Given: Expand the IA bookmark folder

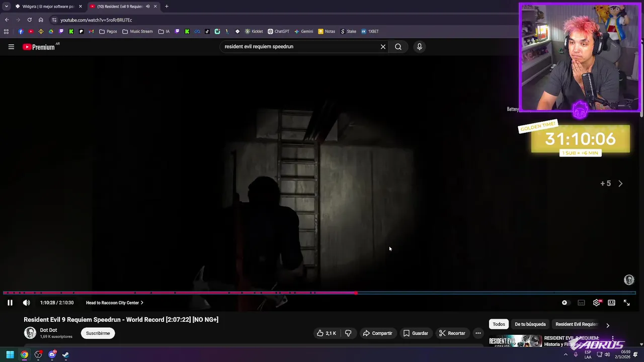Looking at the screenshot, I should click(x=164, y=31).
